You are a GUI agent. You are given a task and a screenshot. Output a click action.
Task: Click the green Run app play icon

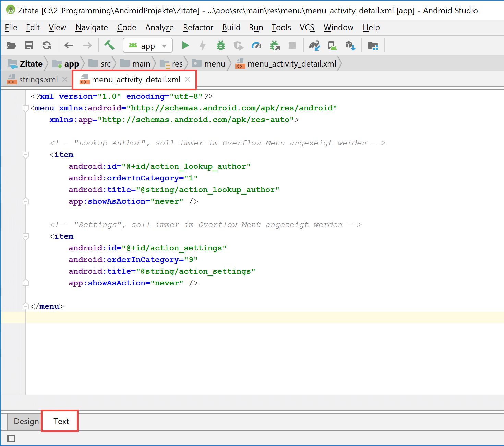[x=185, y=45]
